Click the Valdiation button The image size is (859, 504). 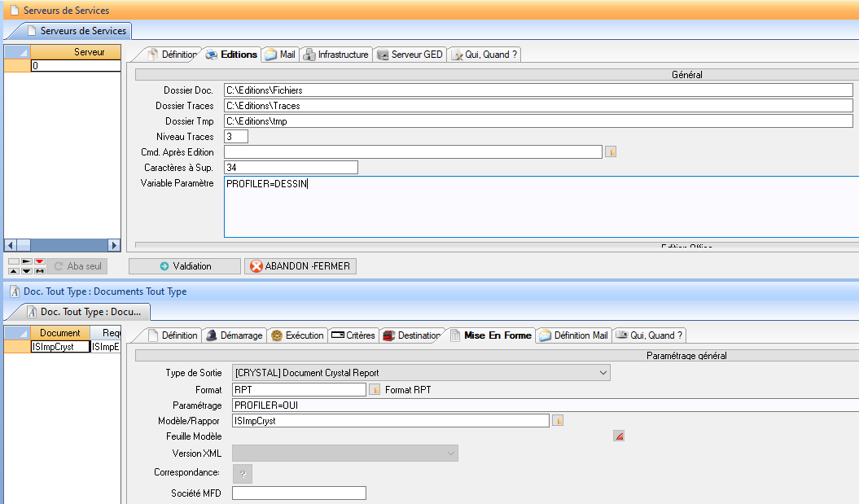(x=185, y=266)
